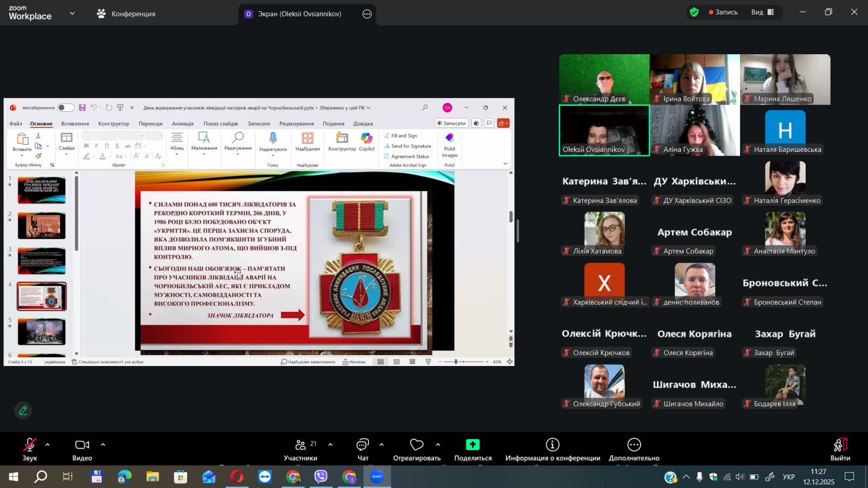Screen dimensions: 868x488
Task: Toggle the View layout button
Action: click(x=762, y=12)
